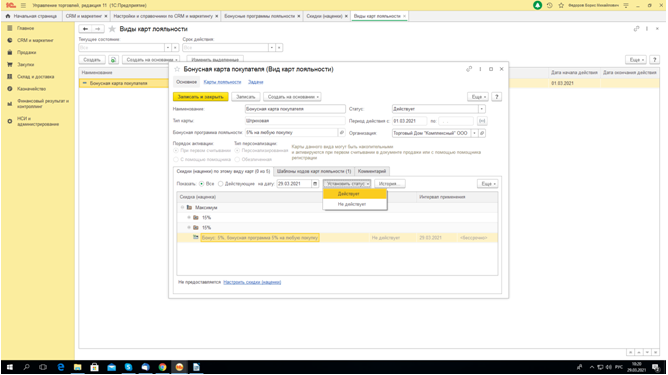
Task: Click the Главное sidebar section icon
Action: [10, 28]
